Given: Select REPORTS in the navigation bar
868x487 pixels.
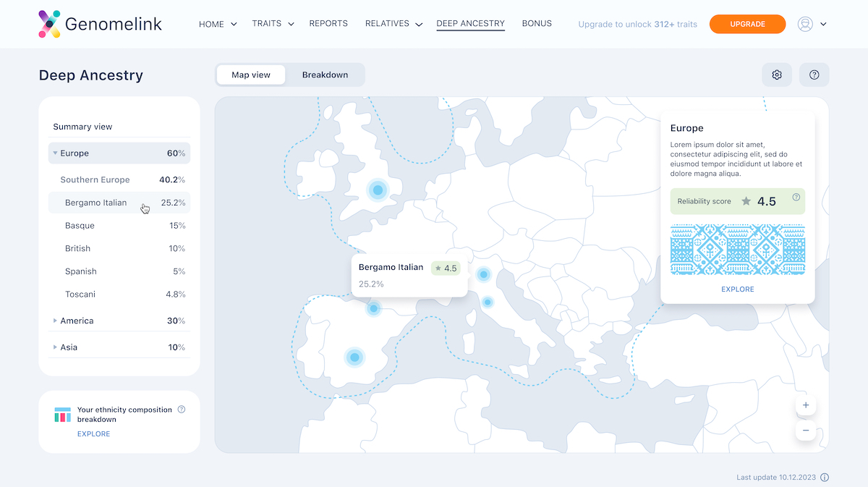Looking at the screenshot, I should pyautogui.click(x=328, y=23).
